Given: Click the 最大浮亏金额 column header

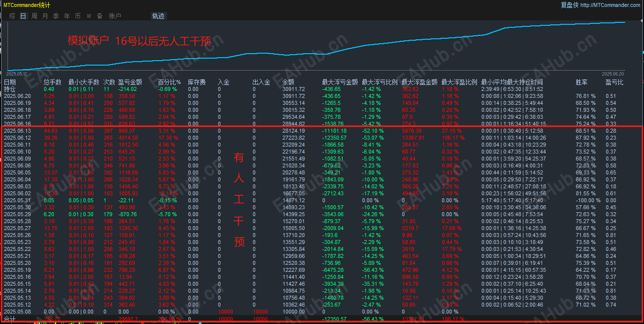Looking at the screenshot, I should [x=340, y=82].
